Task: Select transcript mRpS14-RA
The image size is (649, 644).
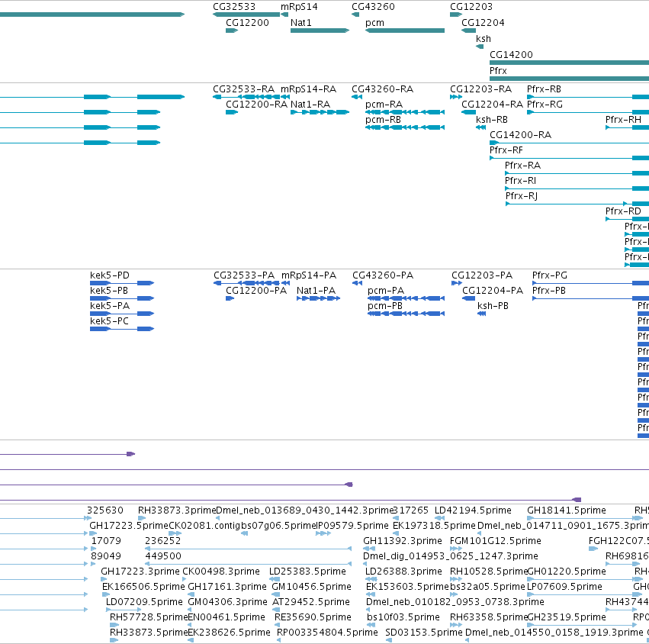Action: coord(308,89)
